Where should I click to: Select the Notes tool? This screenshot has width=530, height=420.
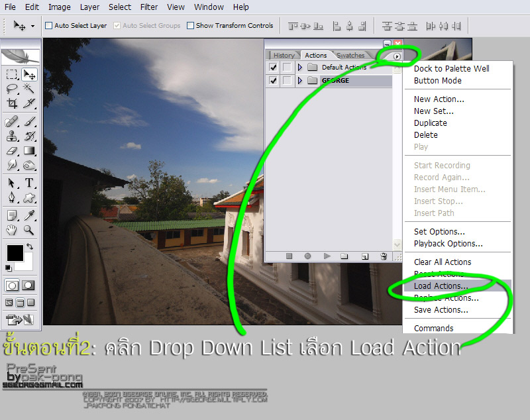[x=12, y=215]
